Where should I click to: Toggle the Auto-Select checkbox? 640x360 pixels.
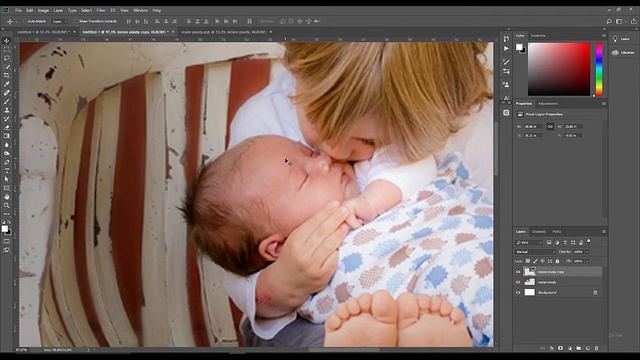pyautogui.click(x=24, y=21)
